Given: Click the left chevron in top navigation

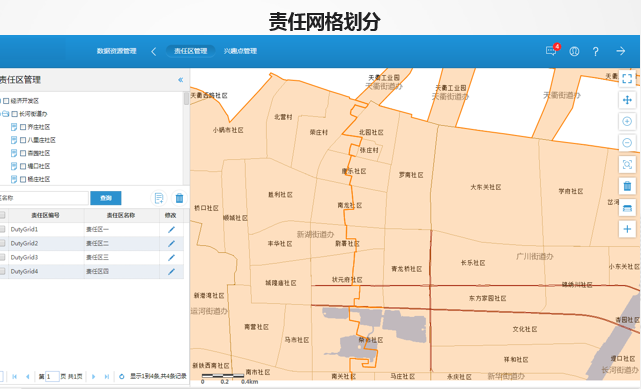Looking at the screenshot, I should point(154,51).
